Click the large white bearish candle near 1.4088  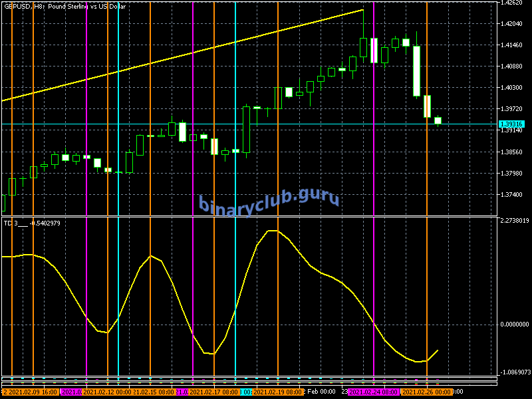[416, 71]
